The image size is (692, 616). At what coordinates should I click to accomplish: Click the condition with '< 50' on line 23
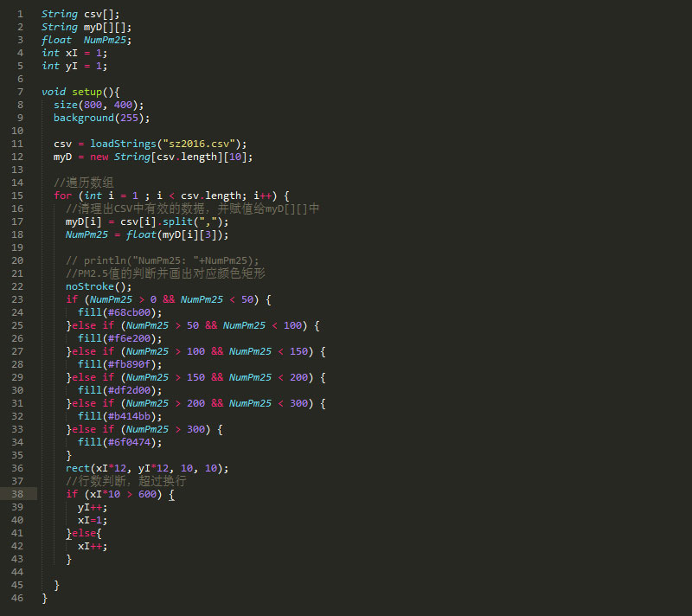click(168, 299)
